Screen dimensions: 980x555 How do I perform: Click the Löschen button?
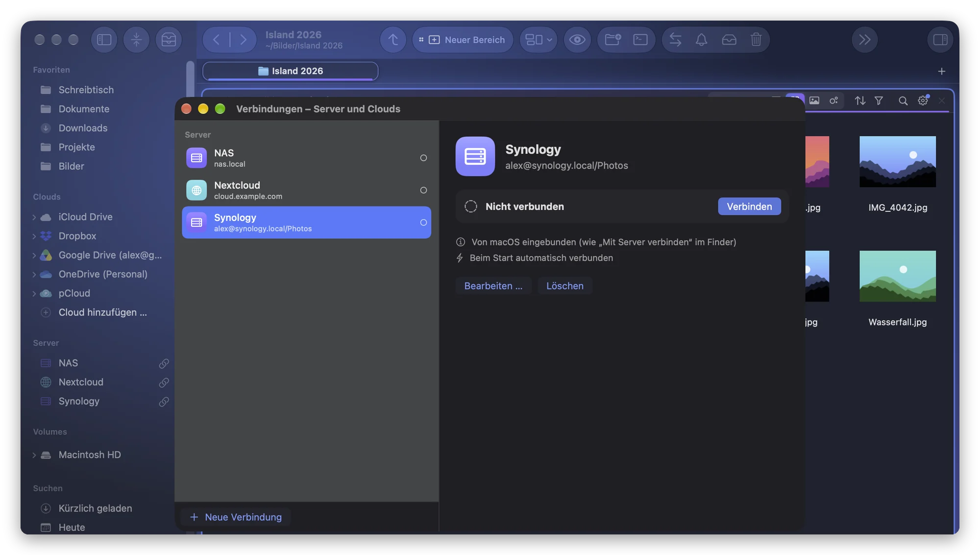[x=565, y=286]
